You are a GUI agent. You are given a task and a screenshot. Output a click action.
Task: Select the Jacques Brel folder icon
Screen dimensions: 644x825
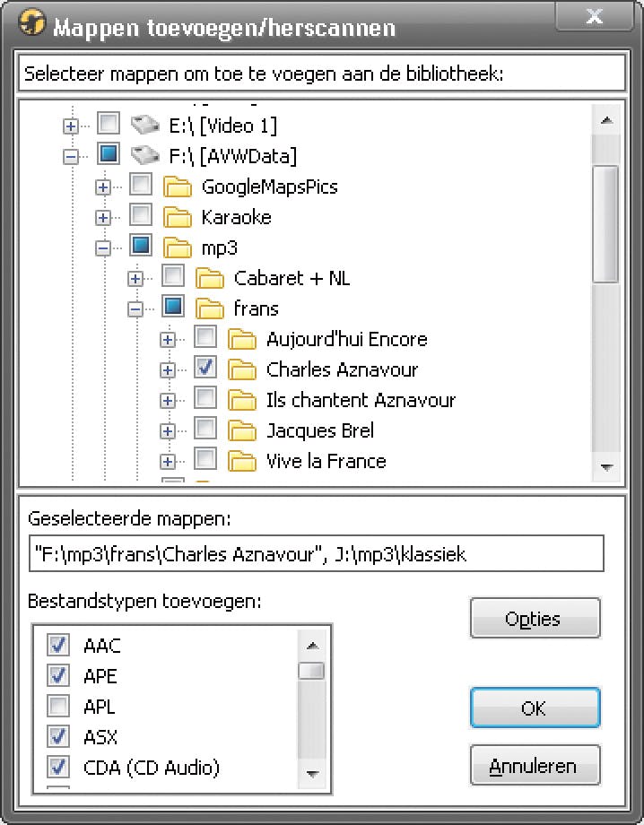coord(242,430)
